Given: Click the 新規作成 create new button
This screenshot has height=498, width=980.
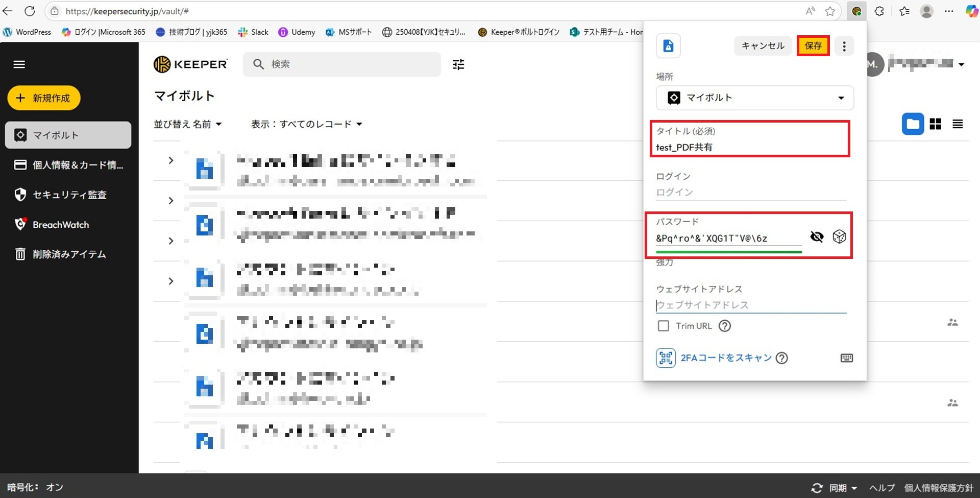Looking at the screenshot, I should coord(44,98).
